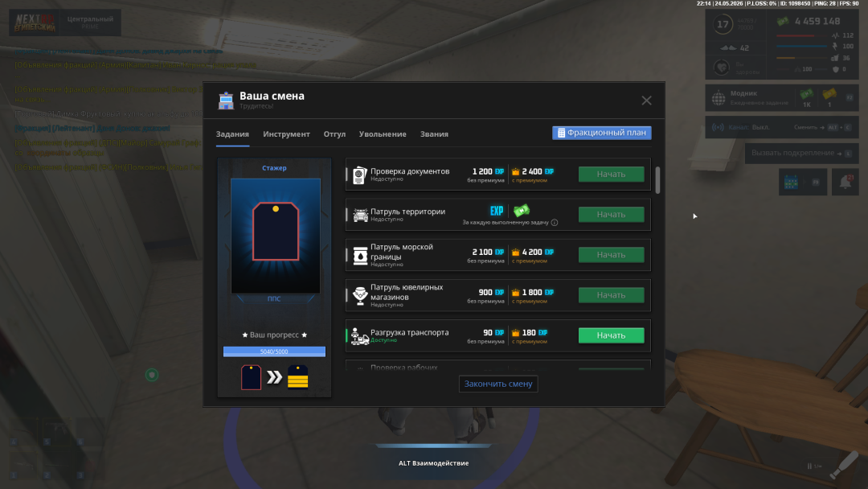
Task: Click the barrel icon for Патруль морской границы
Action: coord(360,255)
